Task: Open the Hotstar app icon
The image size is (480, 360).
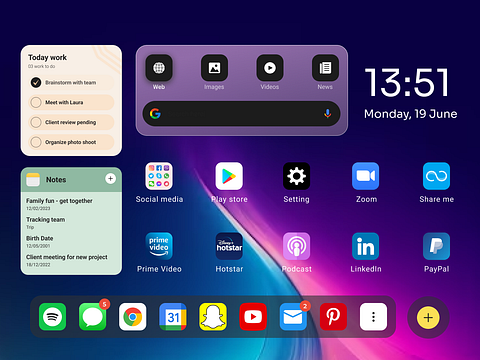Action: pos(229,246)
